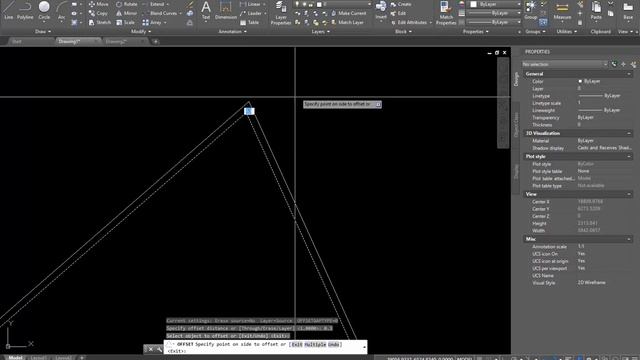Switch to the Drawing2 tab
Viewport: 640px width, 360px height.
116,41
